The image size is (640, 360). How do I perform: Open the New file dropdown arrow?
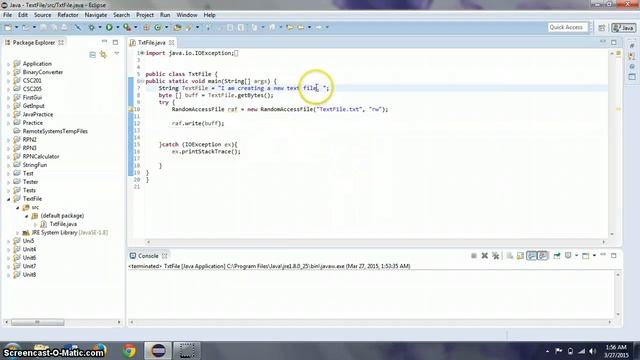point(16,27)
